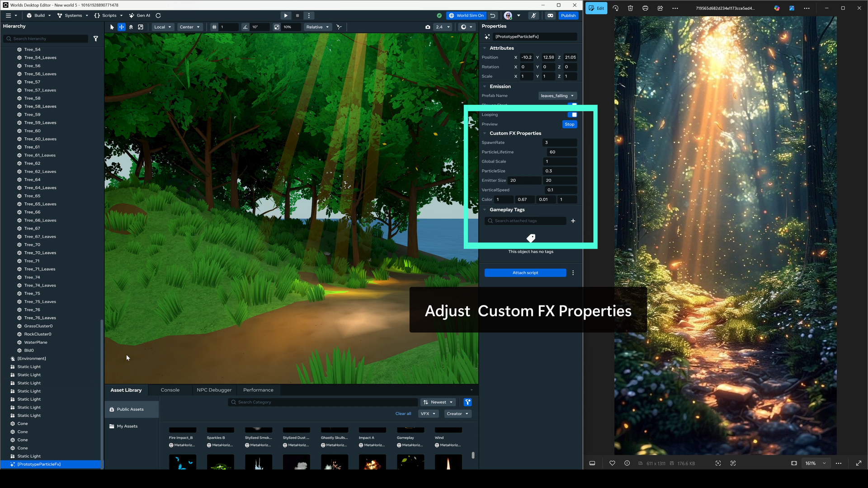Toggle World Sim On

pos(466,15)
